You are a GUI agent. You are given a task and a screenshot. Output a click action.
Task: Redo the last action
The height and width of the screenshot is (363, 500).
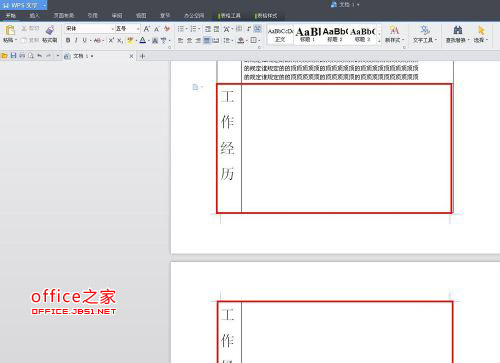48,56
